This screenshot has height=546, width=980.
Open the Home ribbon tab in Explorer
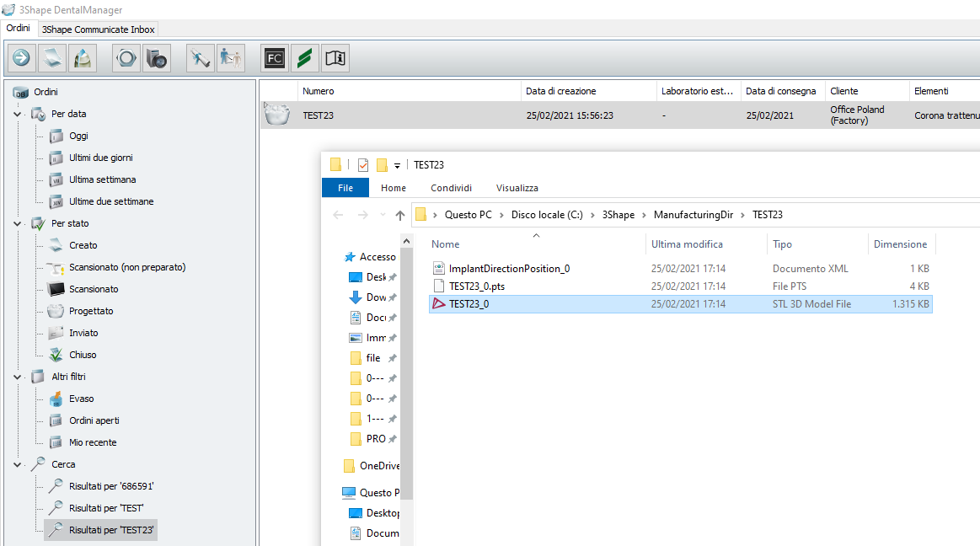pyautogui.click(x=394, y=188)
